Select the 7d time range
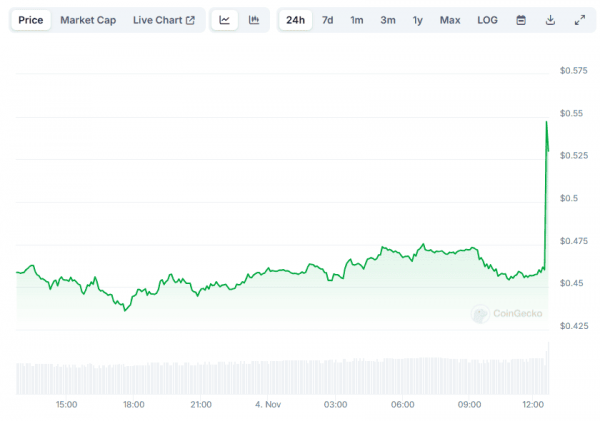 pos(327,20)
